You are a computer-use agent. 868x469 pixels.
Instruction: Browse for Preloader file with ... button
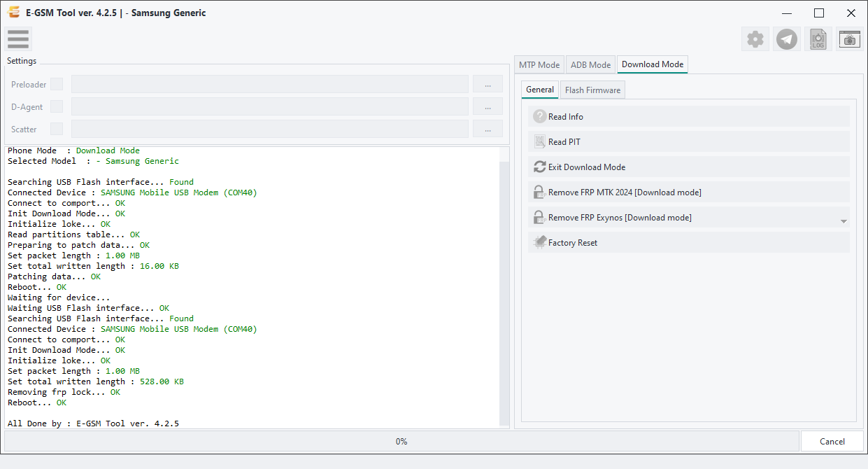tap(488, 84)
